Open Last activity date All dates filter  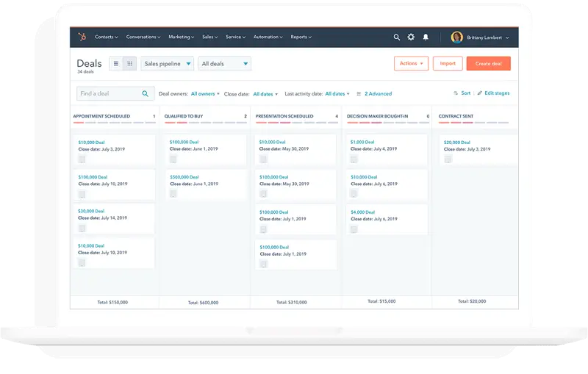[337, 94]
